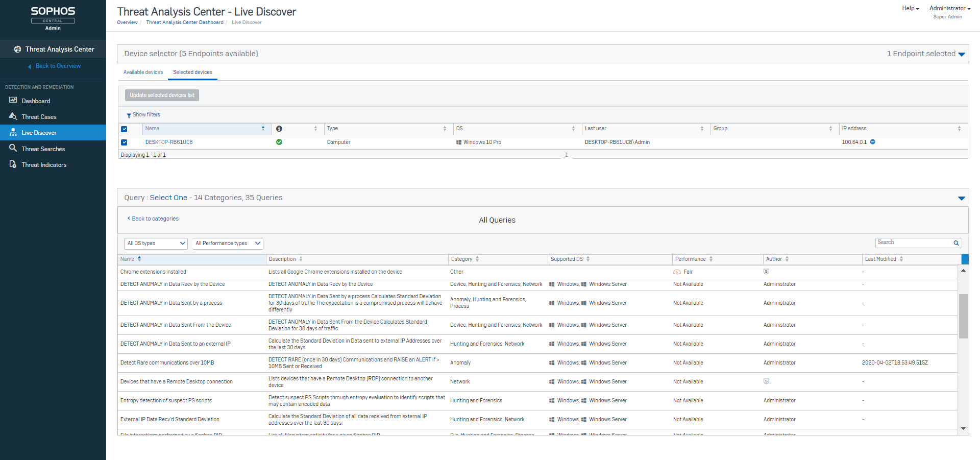Switch to the Available devices tab

(143, 72)
